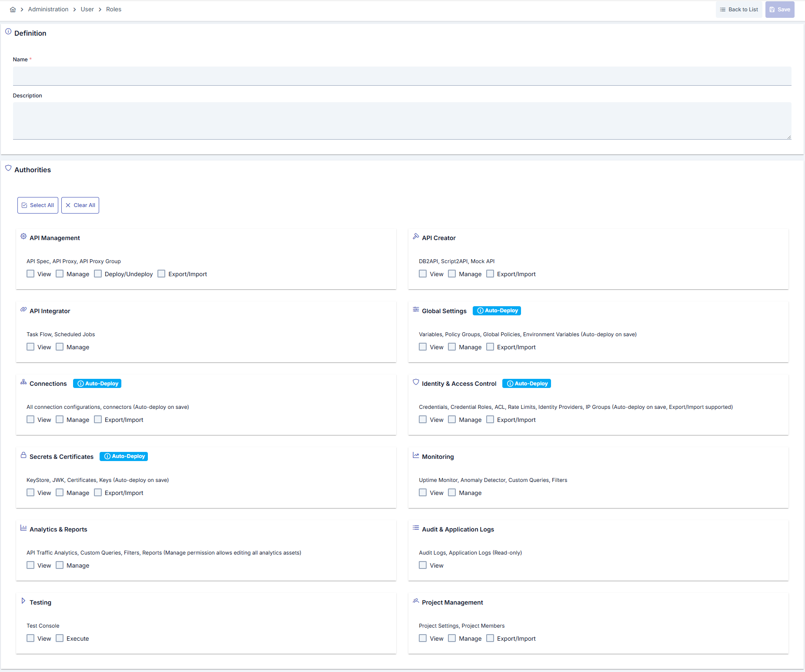Click the Monitoring chart icon
The height and width of the screenshot is (672, 805).
416,455
